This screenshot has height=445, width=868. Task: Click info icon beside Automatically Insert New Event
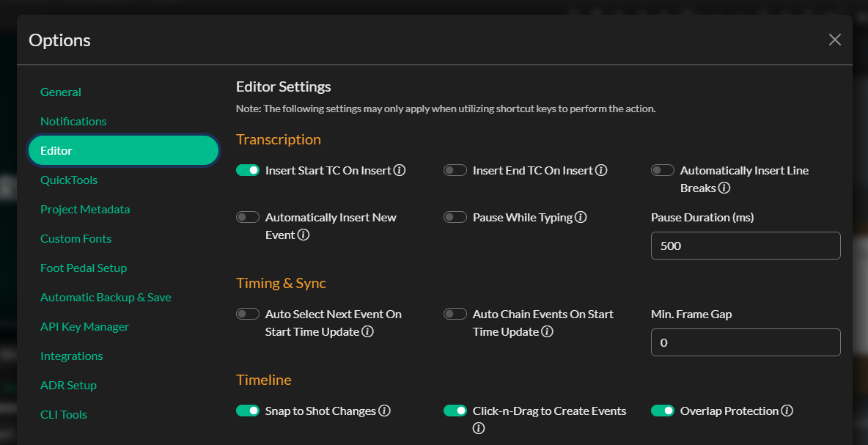(304, 235)
